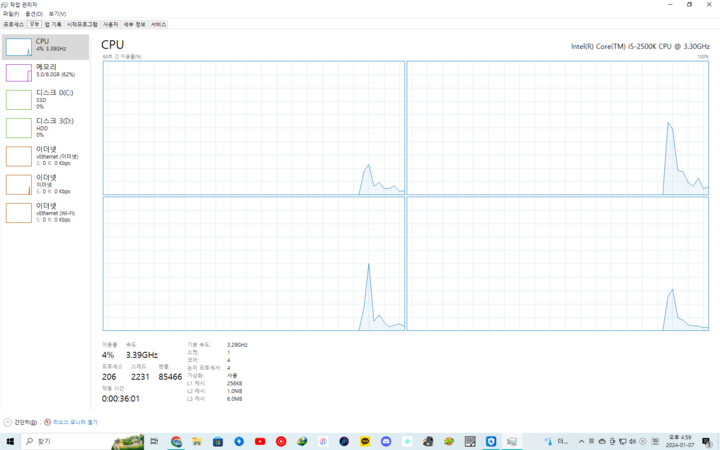
Task: Go to the 사용자 tab
Action: click(110, 24)
